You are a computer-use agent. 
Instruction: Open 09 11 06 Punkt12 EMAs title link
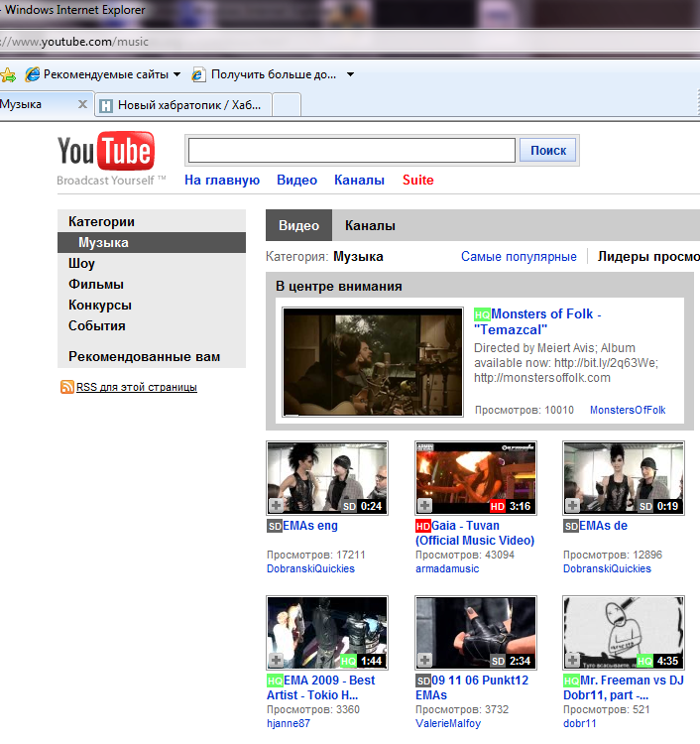472,687
